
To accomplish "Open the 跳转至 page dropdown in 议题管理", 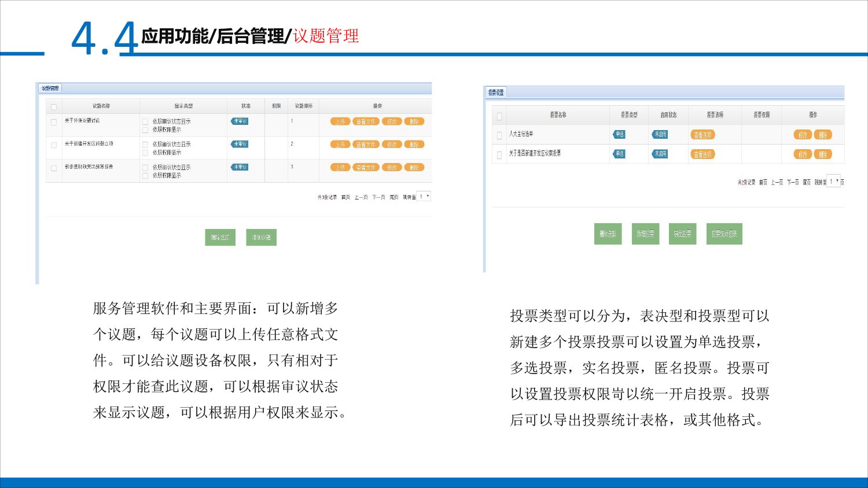I will tap(424, 197).
